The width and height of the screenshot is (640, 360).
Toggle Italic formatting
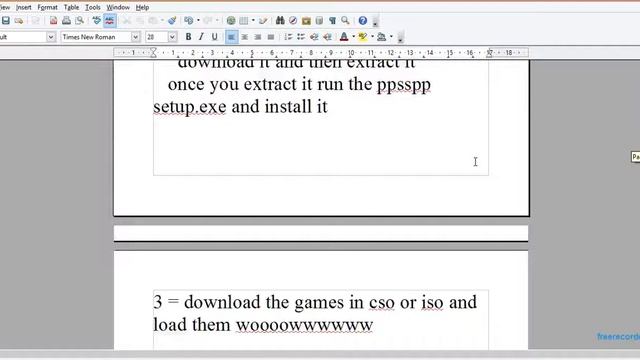pyautogui.click(x=201, y=37)
